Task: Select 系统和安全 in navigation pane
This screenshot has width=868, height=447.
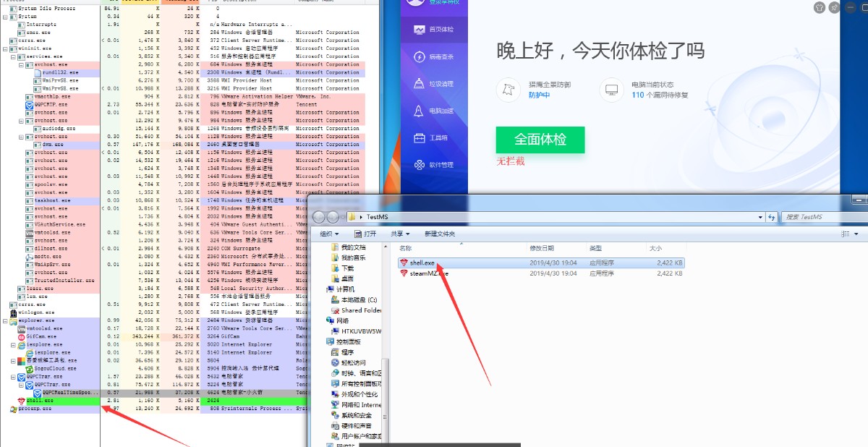Action: click(x=351, y=415)
